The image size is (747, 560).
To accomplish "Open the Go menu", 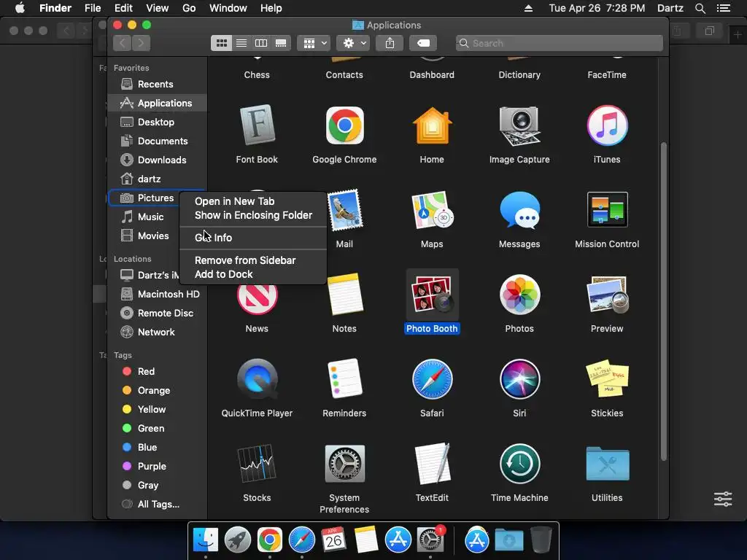I will click(x=189, y=8).
